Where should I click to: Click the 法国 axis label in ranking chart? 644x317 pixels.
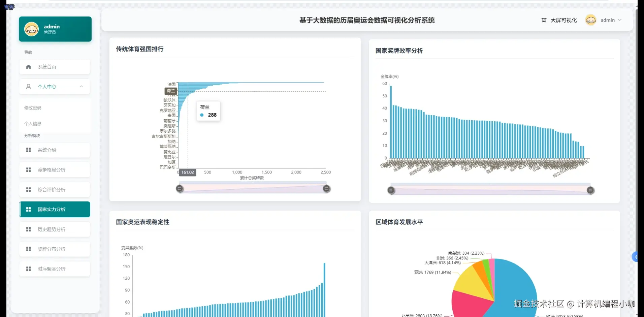[x=171, y=84]
